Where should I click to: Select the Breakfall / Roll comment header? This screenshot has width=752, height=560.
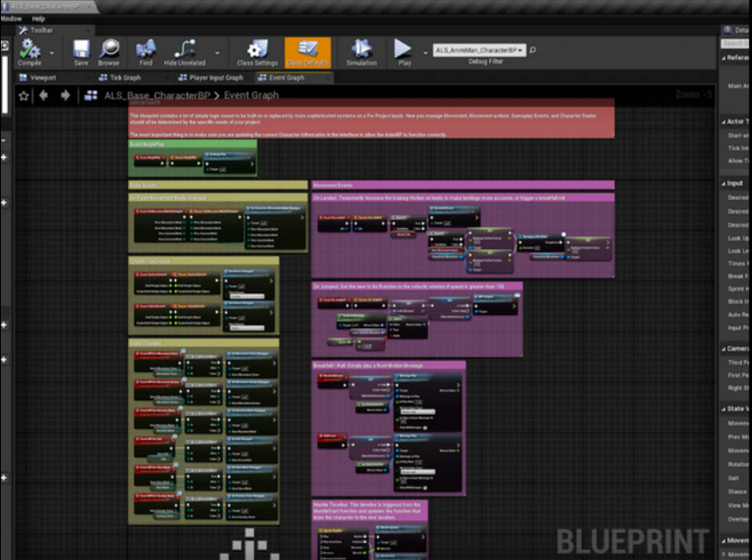tap(389, 365)
